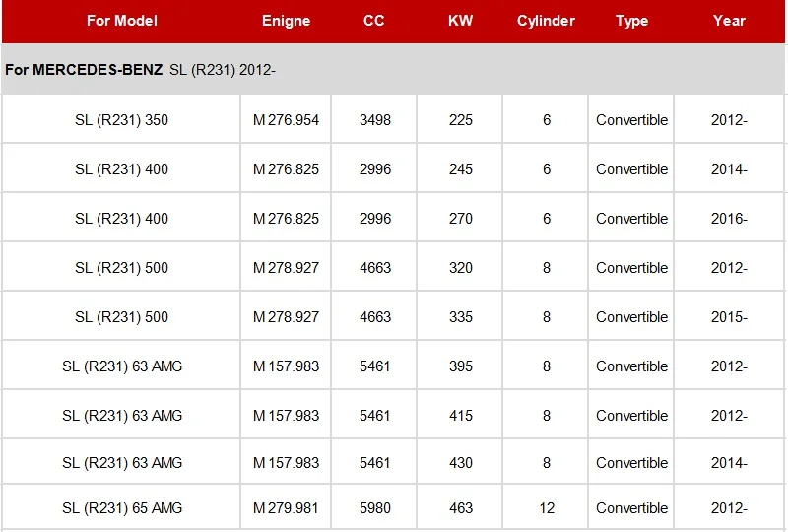This screenshot has width=788, height=532.
Task: Select year '2012-' in SL 350 row
Action: 729,120
